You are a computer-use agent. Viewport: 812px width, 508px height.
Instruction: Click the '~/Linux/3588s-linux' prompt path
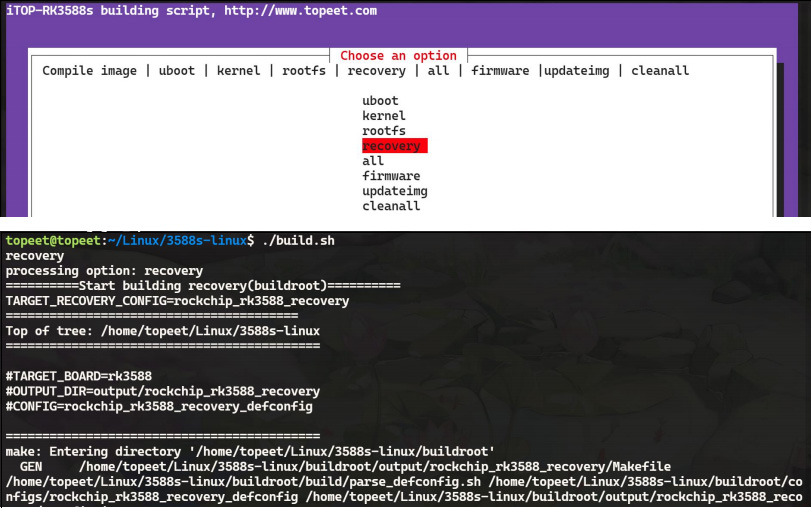[178, 240]
